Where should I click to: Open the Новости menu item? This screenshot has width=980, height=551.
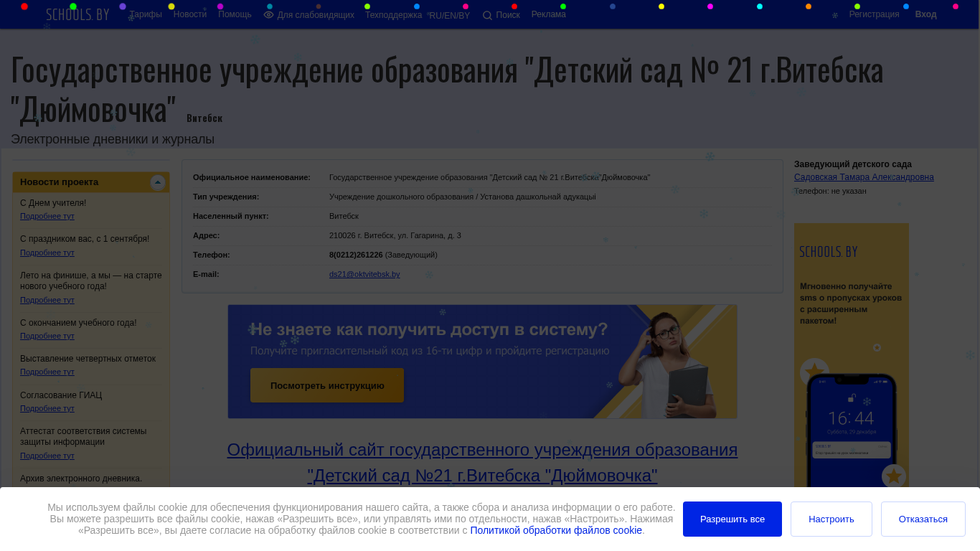190,14
